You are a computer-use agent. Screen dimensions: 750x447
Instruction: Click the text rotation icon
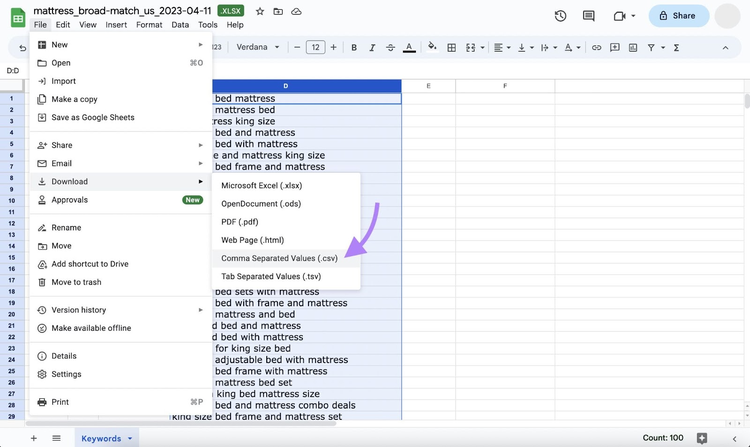click(x=568, y=47)
